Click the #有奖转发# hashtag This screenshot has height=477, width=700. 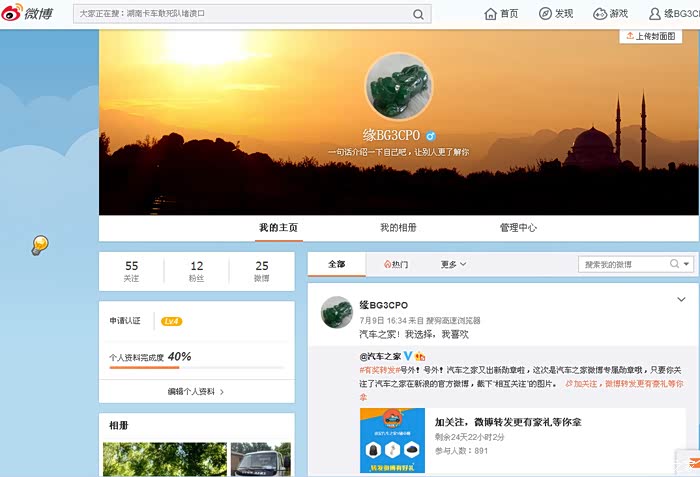[x=379, y=370]
